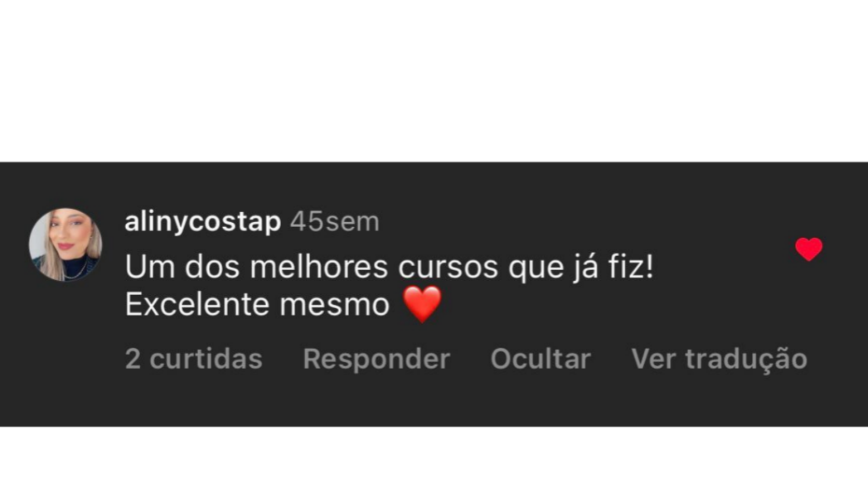Click the curtidas count label

[x=206, y=359]
